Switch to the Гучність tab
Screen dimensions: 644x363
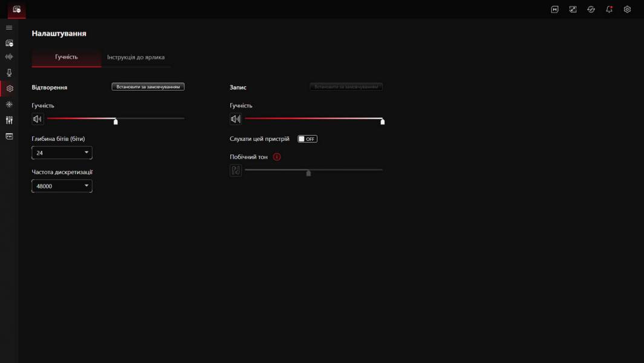click(67, 57)
